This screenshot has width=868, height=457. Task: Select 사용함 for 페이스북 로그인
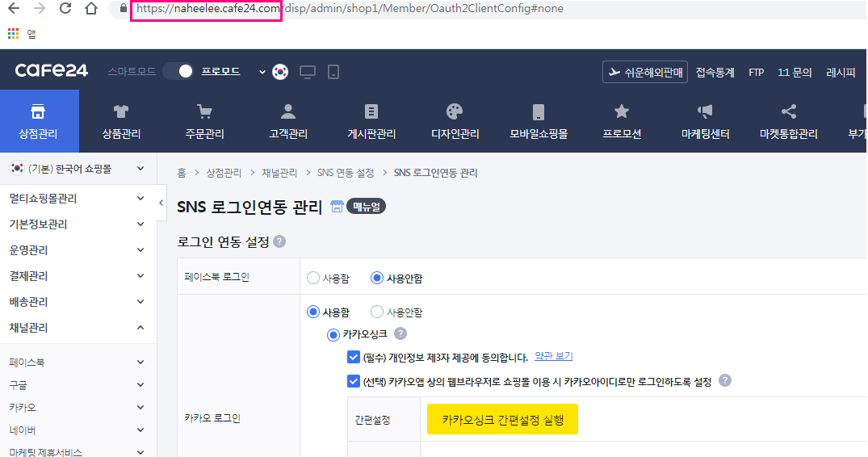click(313, 278)
